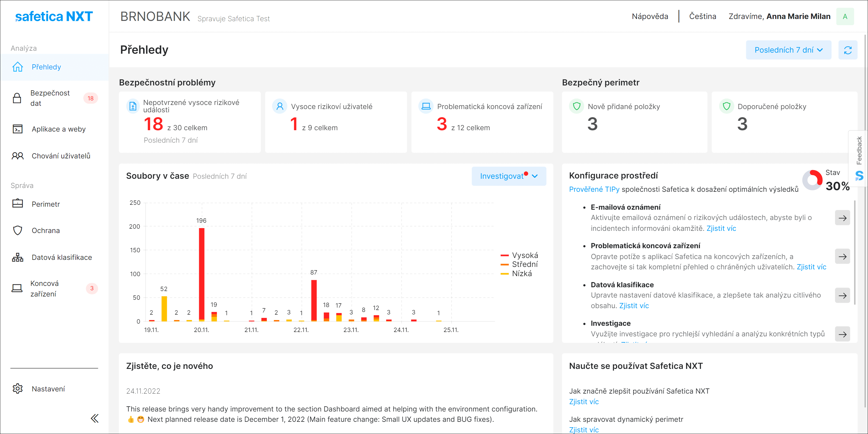Click the Ochrana shield icon

point(18,231)
